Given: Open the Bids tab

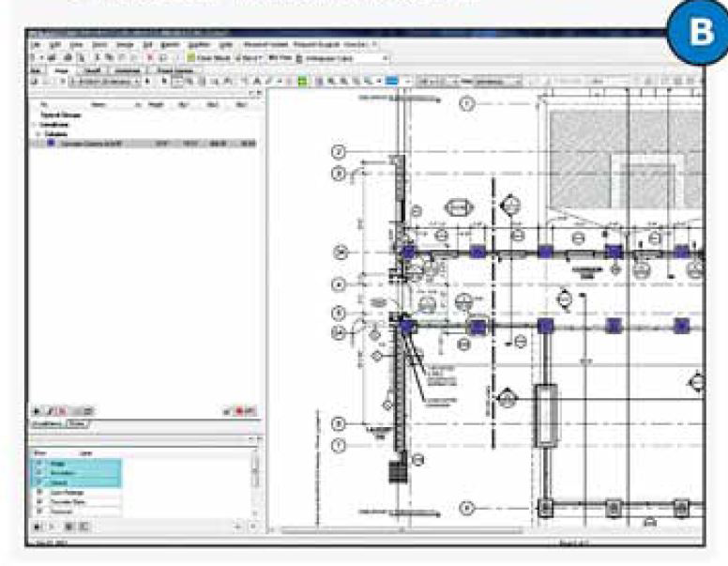Looking at the screenshot, I should click(x=37, y=70).
